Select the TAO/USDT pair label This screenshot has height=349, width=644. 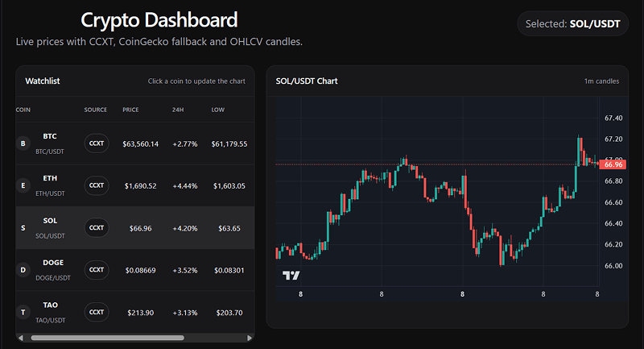coord(50,320)
